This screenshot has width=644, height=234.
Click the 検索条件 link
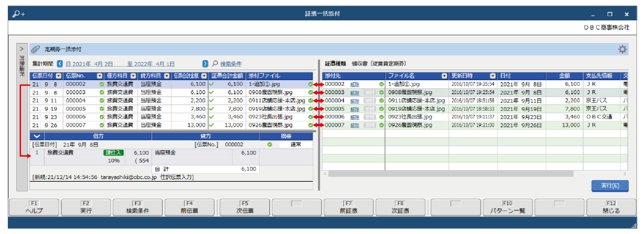click(x=231, y=64)
